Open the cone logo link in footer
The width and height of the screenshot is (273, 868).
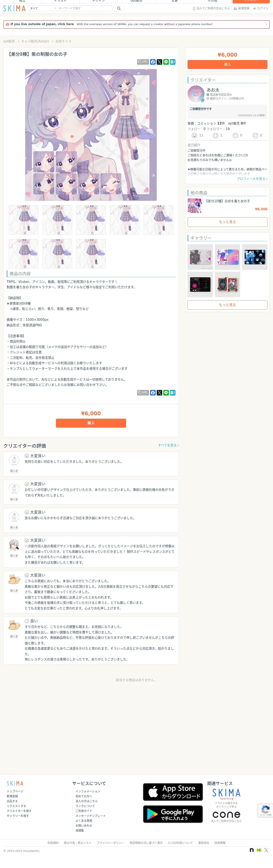tap(226, 814)
